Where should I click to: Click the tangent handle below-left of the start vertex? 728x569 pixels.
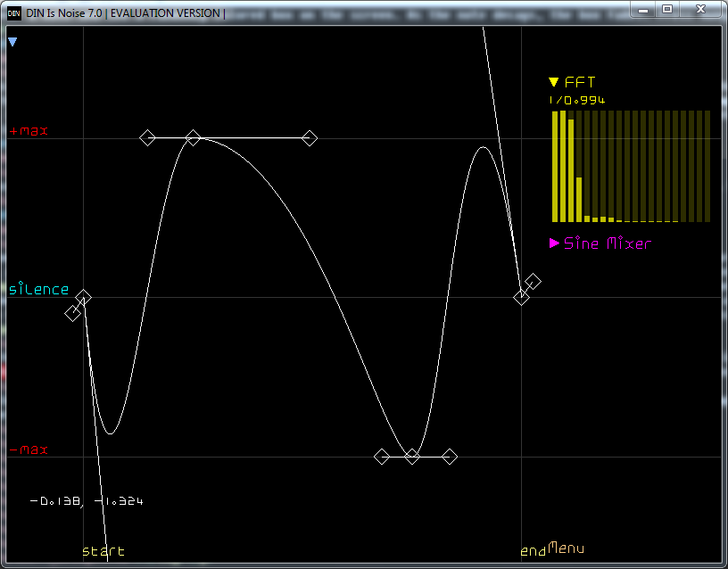point(72,313)
